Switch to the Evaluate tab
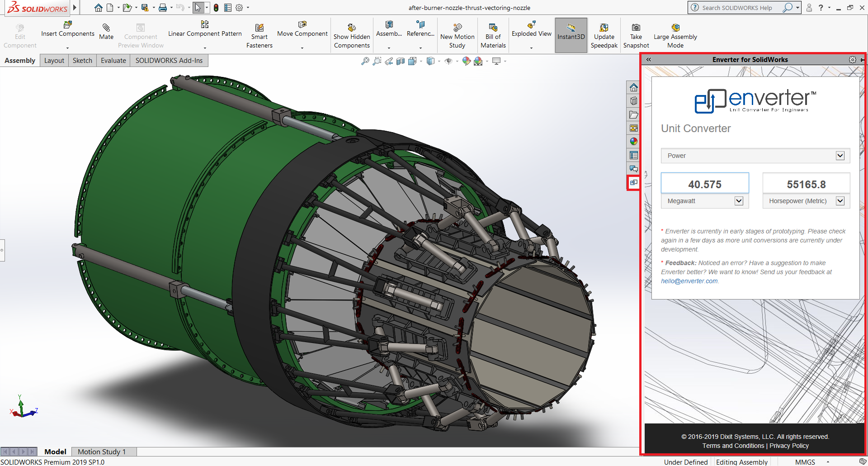Image resolution: width=868 pixels, height=466 pixels. pyautogui.click(x=113, y=61)
